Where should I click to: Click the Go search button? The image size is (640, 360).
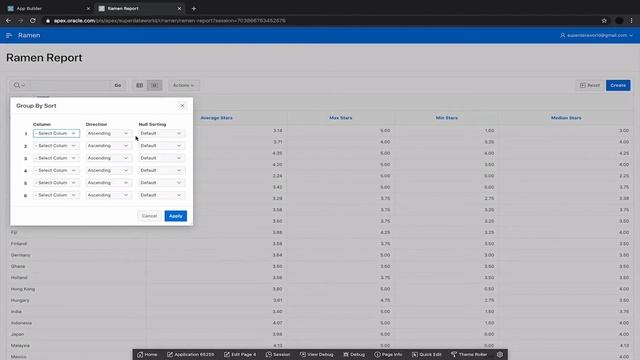[x=118, y=85]
